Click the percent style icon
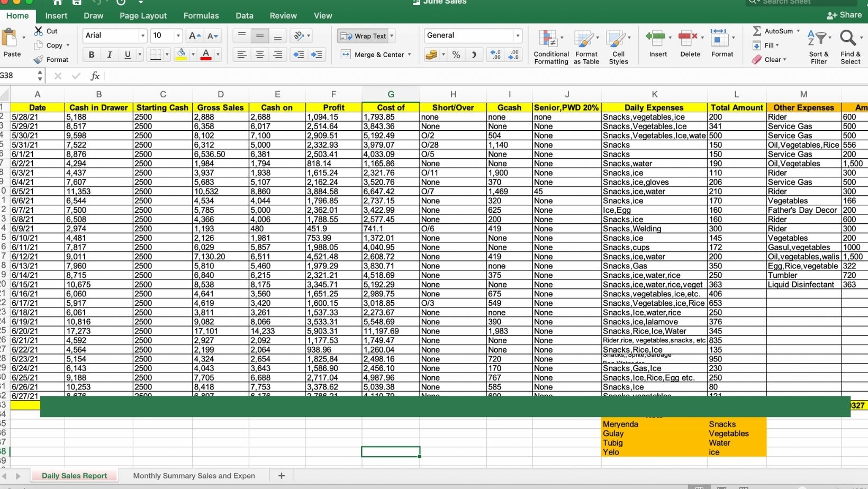 456,55
